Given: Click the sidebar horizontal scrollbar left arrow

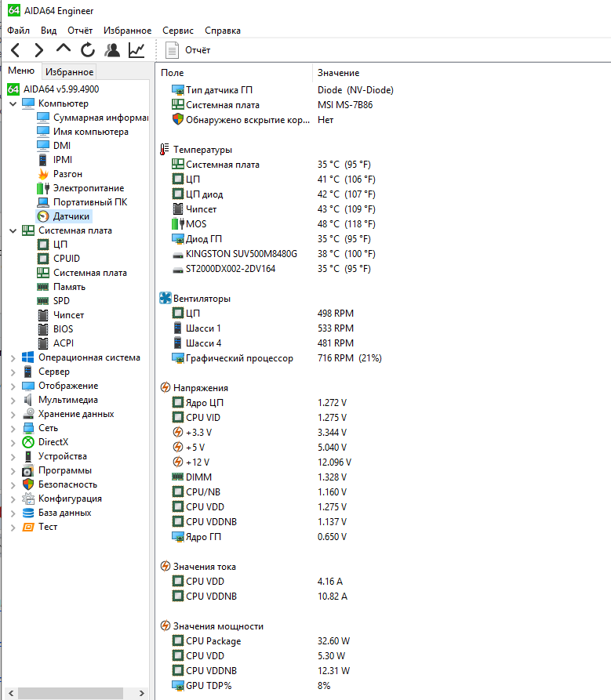Looking at the screenshot, I should pyautogui.click(x=11, y=693).
